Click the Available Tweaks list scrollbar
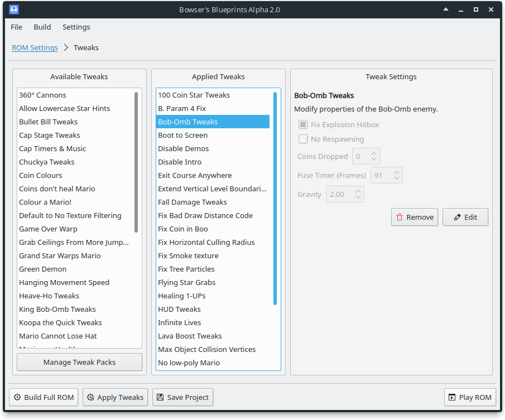The width and height of the screenshot is (505, 420). [136, 162]
